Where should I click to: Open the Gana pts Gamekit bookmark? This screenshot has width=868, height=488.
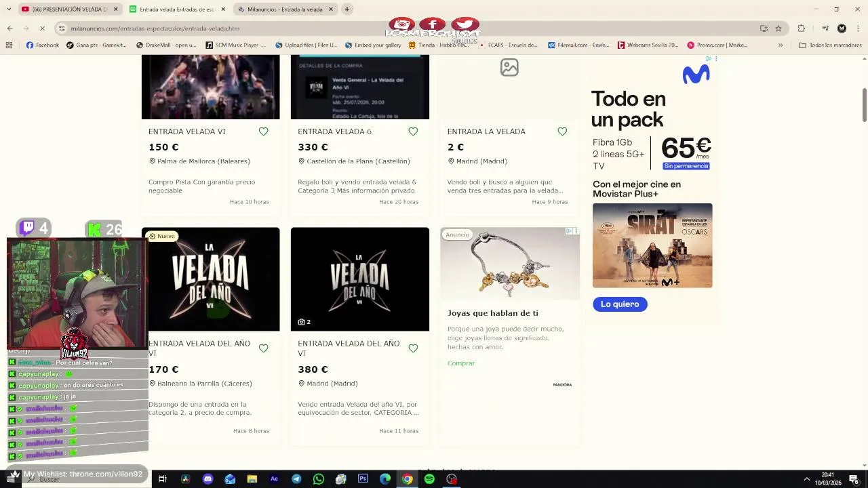(96, 45)
